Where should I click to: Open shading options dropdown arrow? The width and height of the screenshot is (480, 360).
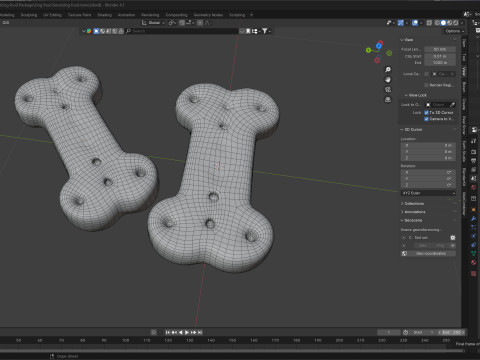(x=462, y=23)
